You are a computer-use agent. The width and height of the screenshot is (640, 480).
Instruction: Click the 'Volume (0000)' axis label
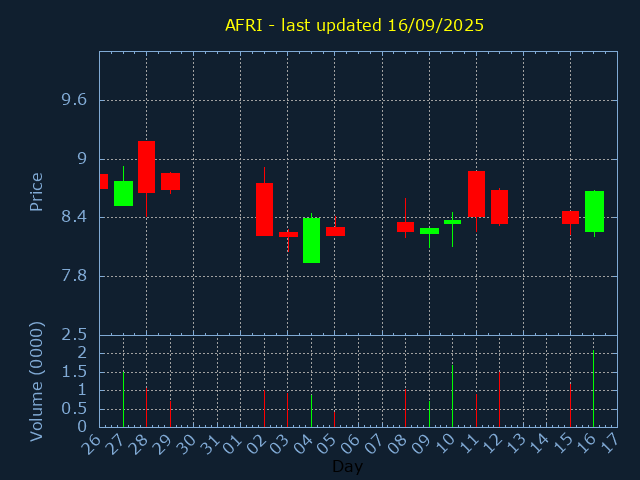coord(36,382)
